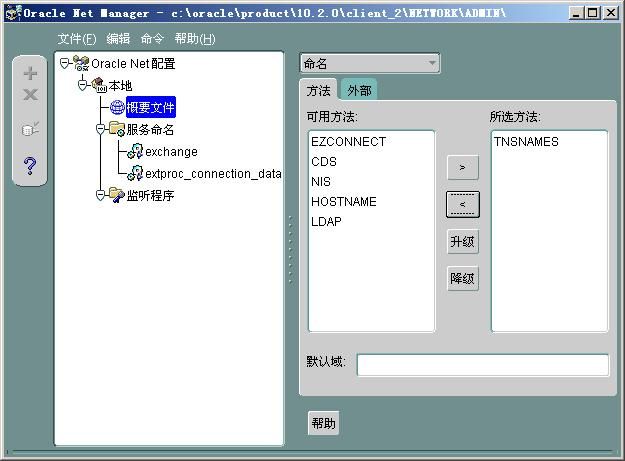Click the > add method button

462,167
